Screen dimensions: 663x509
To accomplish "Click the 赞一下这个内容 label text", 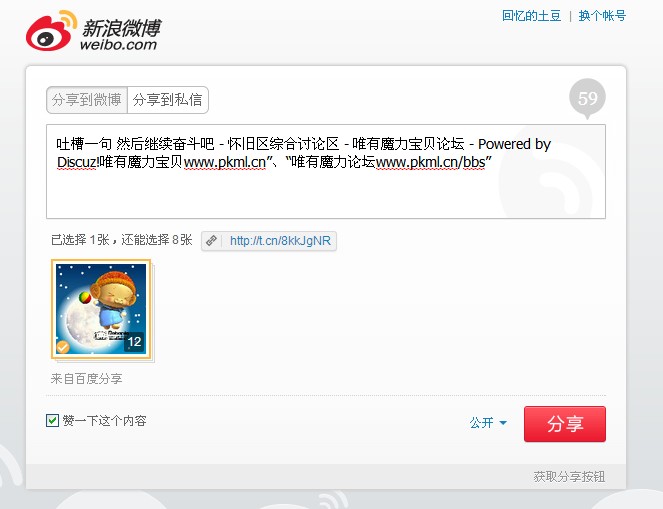I will (104, 421).
